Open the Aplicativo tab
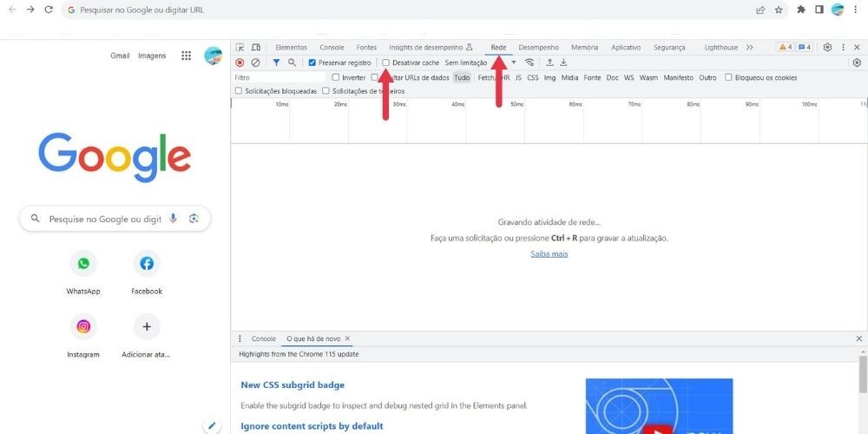 626,48
